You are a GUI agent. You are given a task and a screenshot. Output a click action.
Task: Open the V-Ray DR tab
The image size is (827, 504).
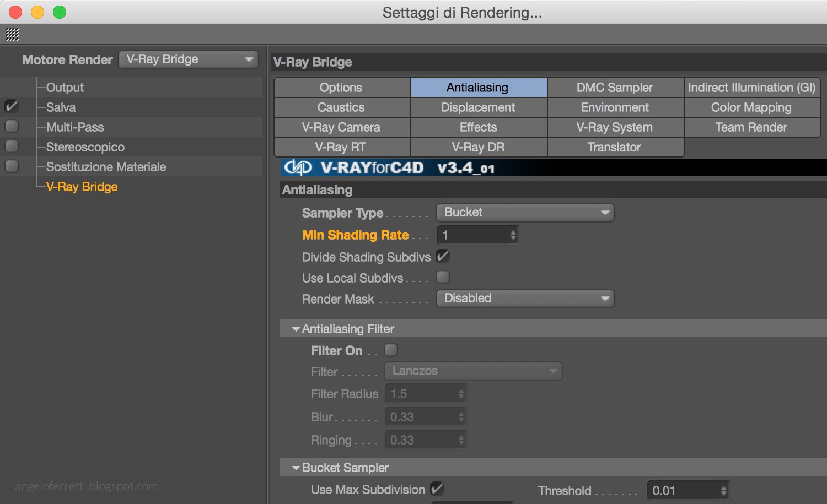[x=479, y=147]
